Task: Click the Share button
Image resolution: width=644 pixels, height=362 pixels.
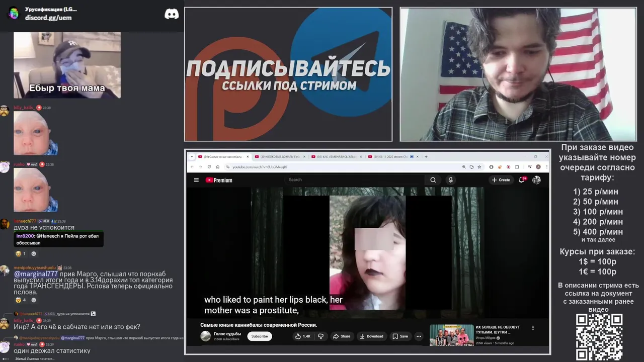Action: tap(342, 336)
